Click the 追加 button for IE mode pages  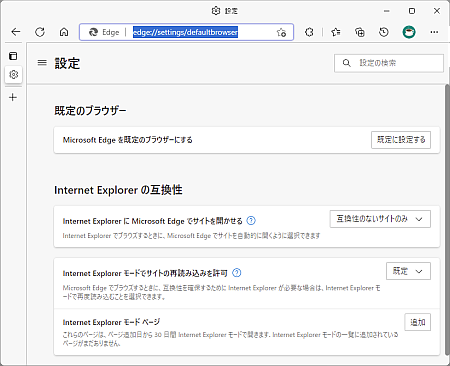[x=418, y=322]
